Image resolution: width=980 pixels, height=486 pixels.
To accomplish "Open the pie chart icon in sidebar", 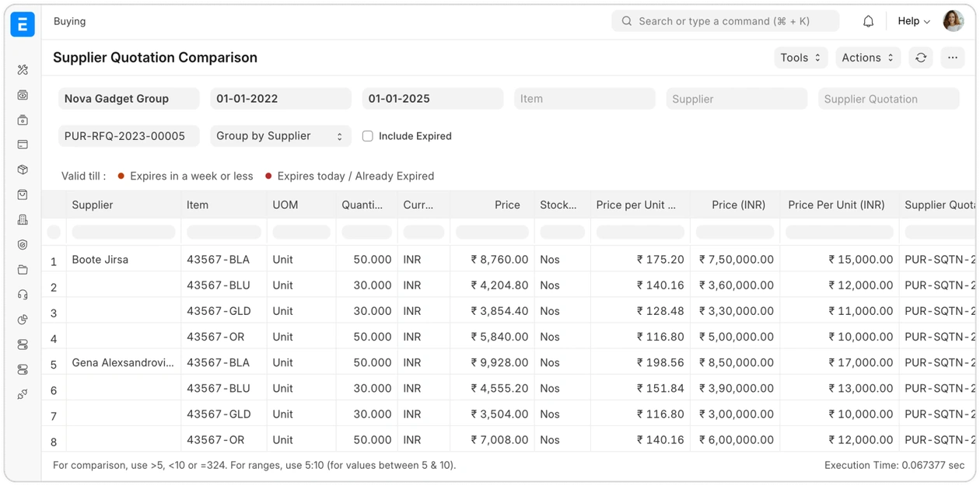I will (23, 320).
